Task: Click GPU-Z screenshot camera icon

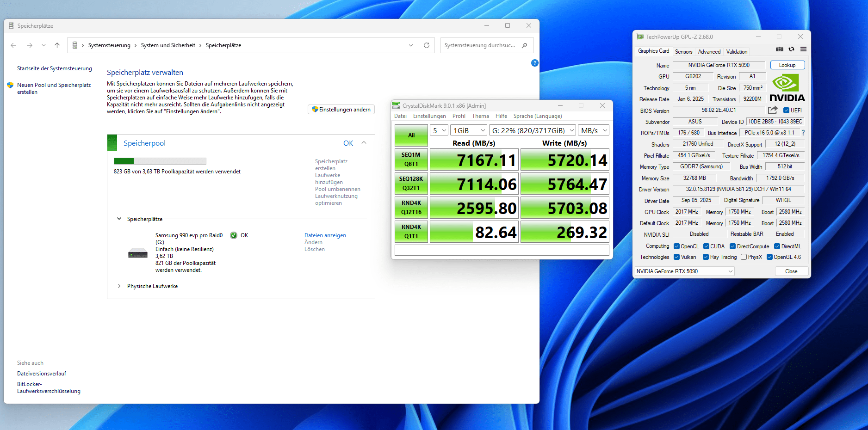Action: pyautogui.click(x=780, y=49)
